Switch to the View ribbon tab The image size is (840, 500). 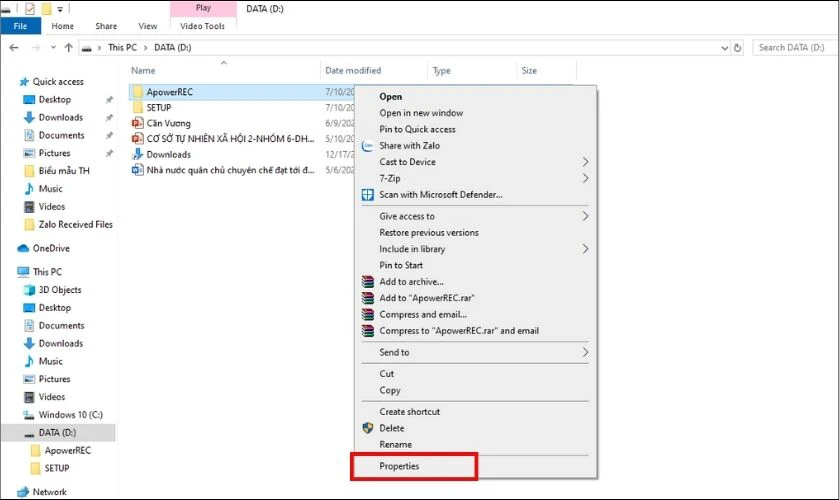(x=148, y=26)
